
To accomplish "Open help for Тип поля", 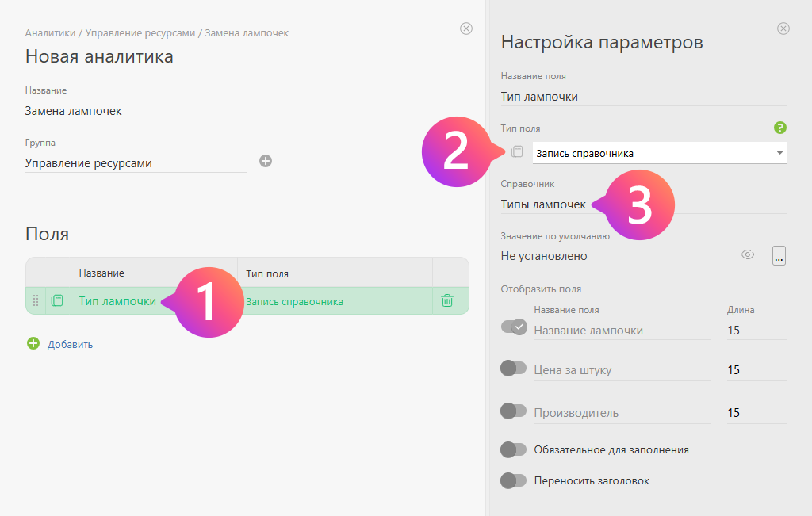I will tap(782, 128).
